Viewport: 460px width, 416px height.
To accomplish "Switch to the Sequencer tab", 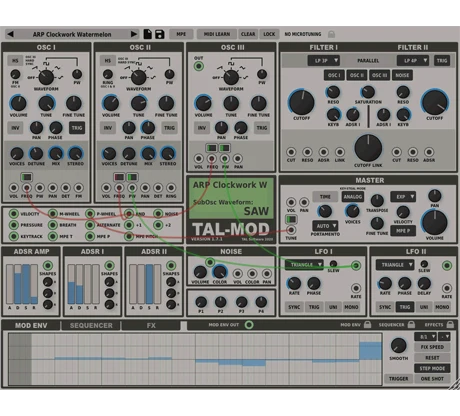I will pyautogui.click(x=91, y=325).
